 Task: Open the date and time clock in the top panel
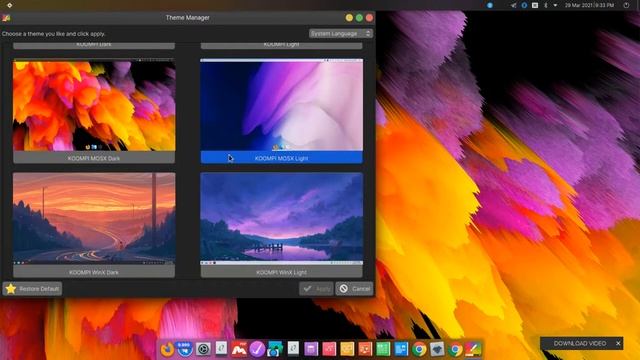[589, 5]
